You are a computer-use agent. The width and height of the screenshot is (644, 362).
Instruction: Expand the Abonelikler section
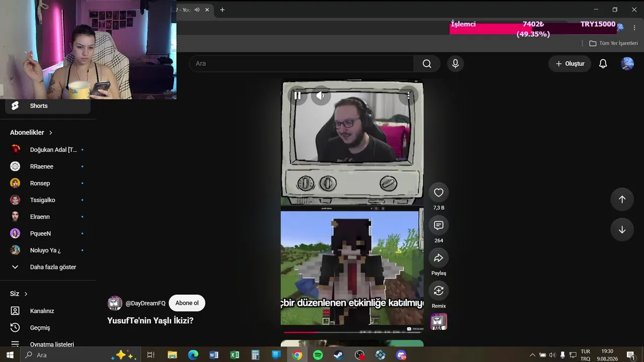tap(31, 132)
